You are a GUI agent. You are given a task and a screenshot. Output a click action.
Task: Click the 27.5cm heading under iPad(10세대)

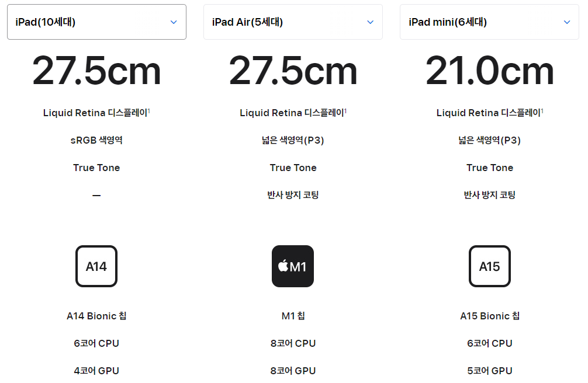point(96,71)
